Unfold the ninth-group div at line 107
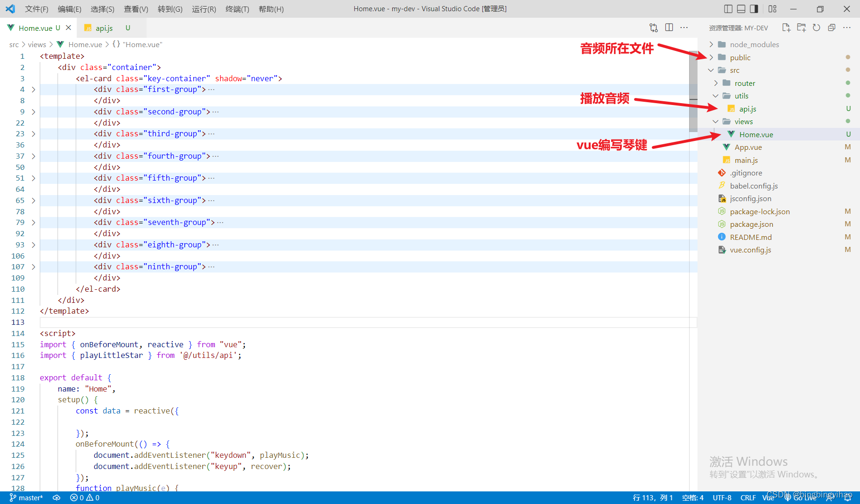Viewport: 860px width, 504px height. point(33,266)
